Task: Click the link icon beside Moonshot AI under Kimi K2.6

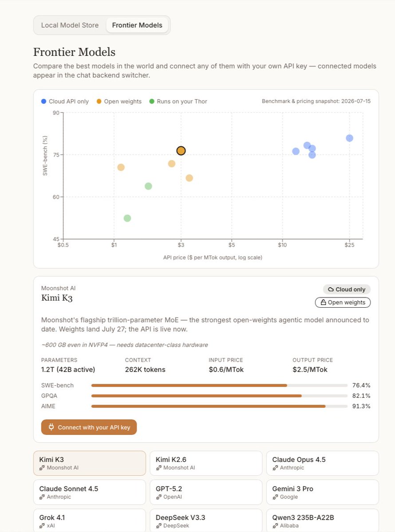Action: pyautogui.click(x=158, y=468)
